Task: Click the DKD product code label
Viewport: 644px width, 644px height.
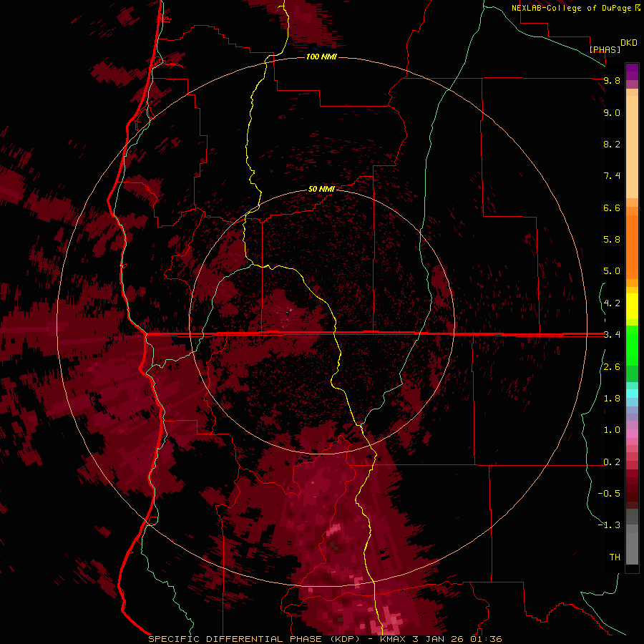Action: [x=629, y=42]
